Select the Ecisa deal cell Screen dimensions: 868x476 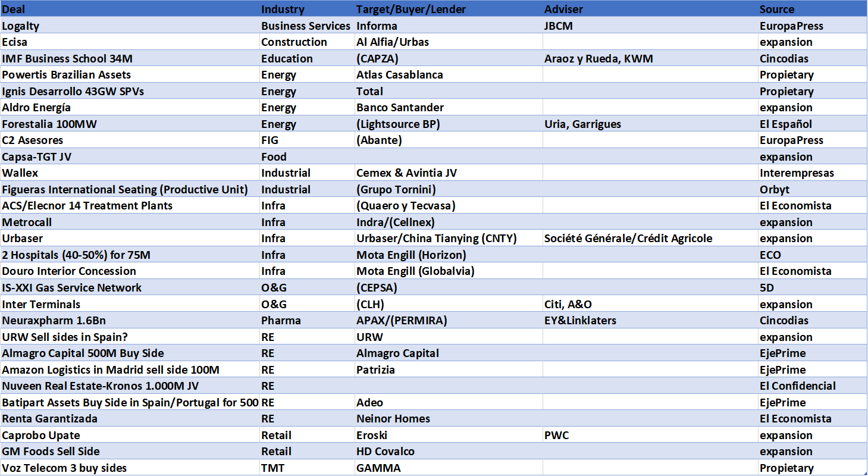click(x=130, y=42)
